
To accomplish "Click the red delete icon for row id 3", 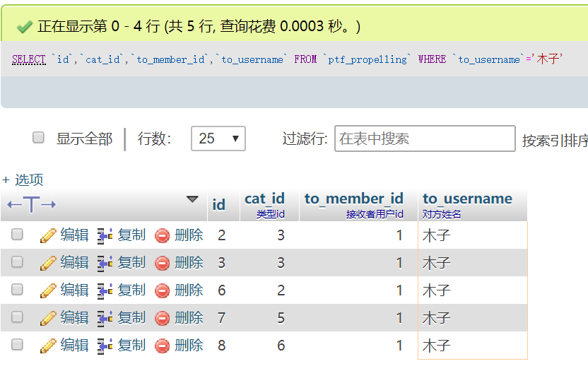I will (163, 264).
